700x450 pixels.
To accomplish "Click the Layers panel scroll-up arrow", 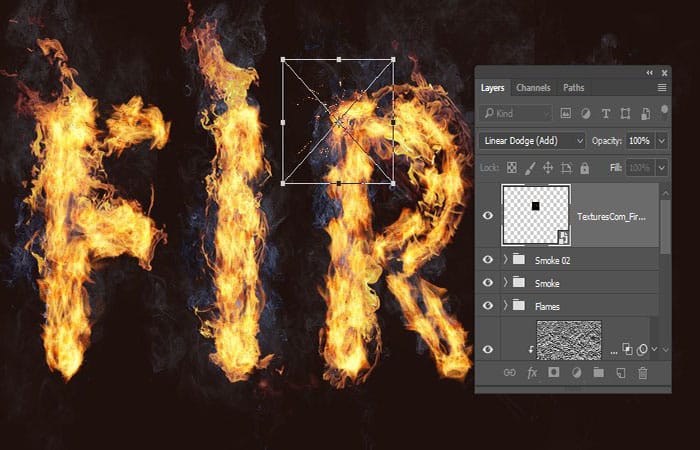I will [665, 193].
